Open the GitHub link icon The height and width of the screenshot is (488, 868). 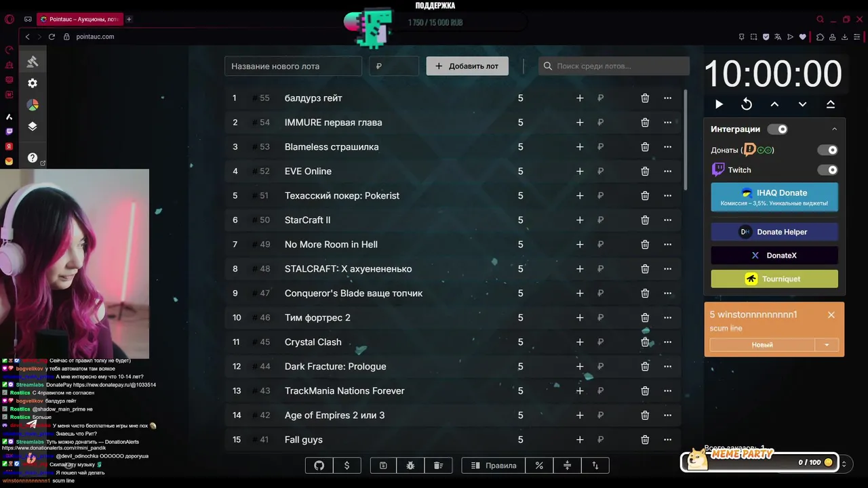[x=319, y=466]
